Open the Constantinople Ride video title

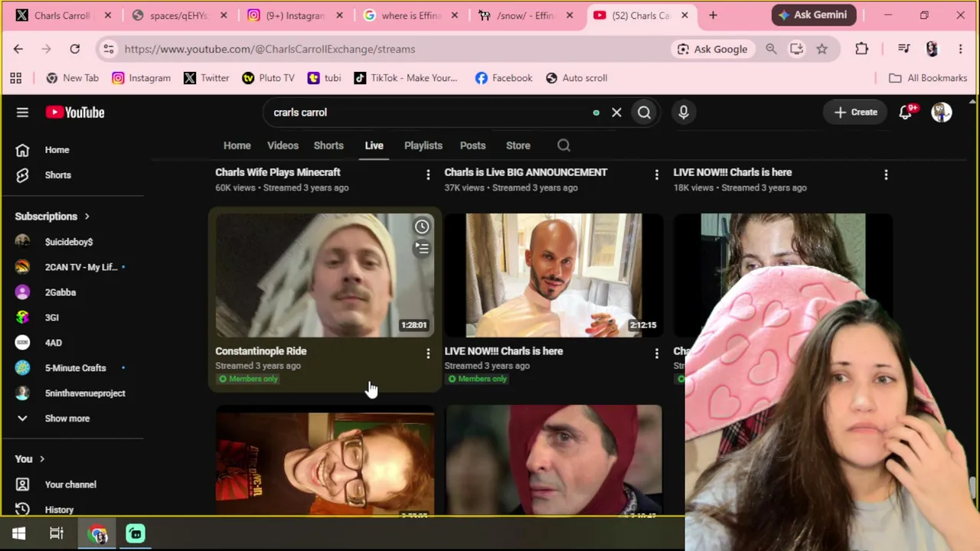260,351
